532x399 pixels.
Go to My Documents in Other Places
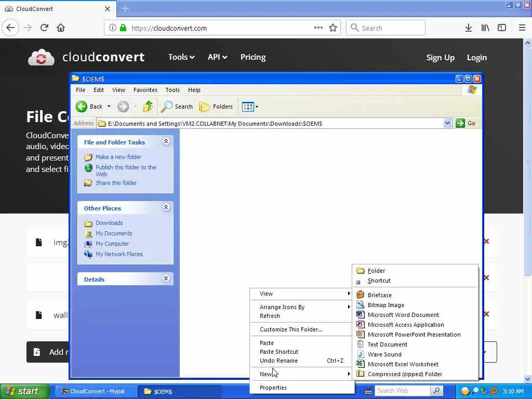[x=114, y=233]
